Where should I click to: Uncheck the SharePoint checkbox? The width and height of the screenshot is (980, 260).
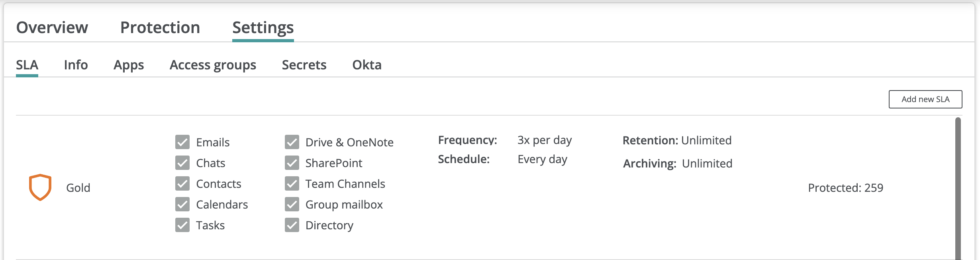[292, 163]
